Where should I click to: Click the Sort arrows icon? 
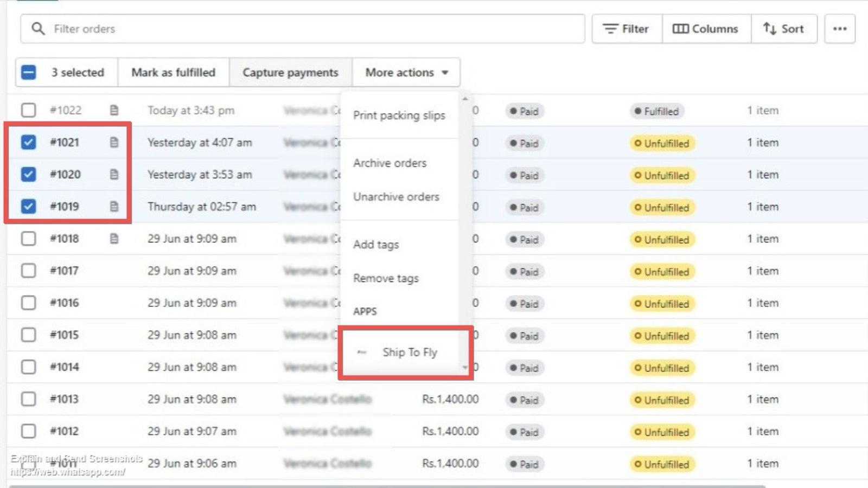[x=770, y=29]
